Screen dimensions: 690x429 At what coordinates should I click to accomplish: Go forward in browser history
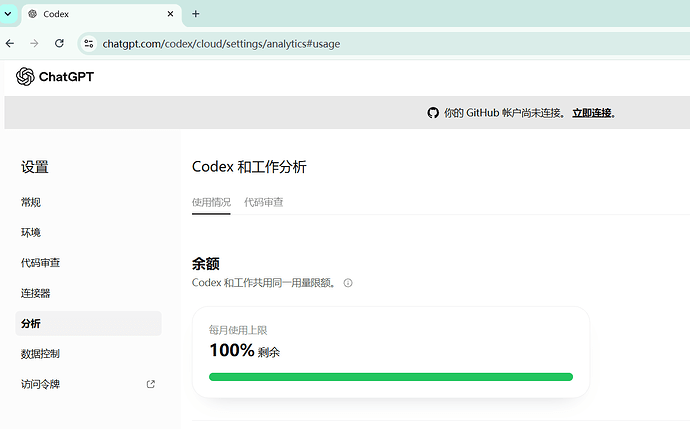tap(34, 44)
